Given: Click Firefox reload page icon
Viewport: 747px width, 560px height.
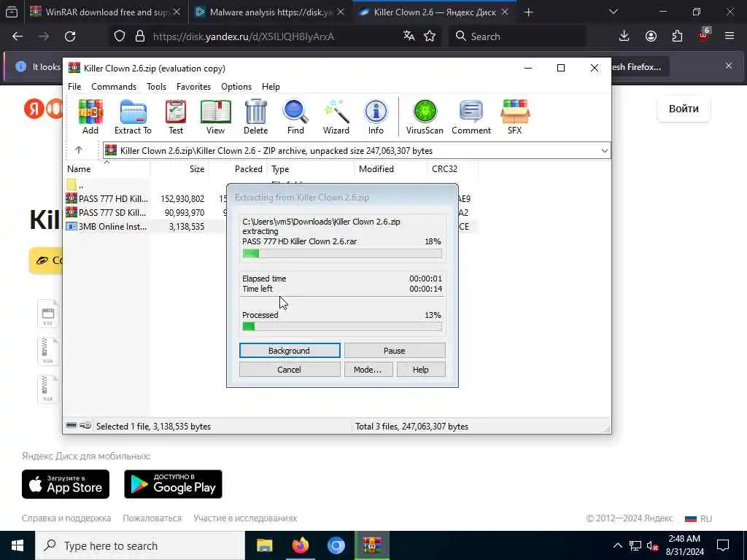Looking at the screenshot, I should (x=70, y=36).
